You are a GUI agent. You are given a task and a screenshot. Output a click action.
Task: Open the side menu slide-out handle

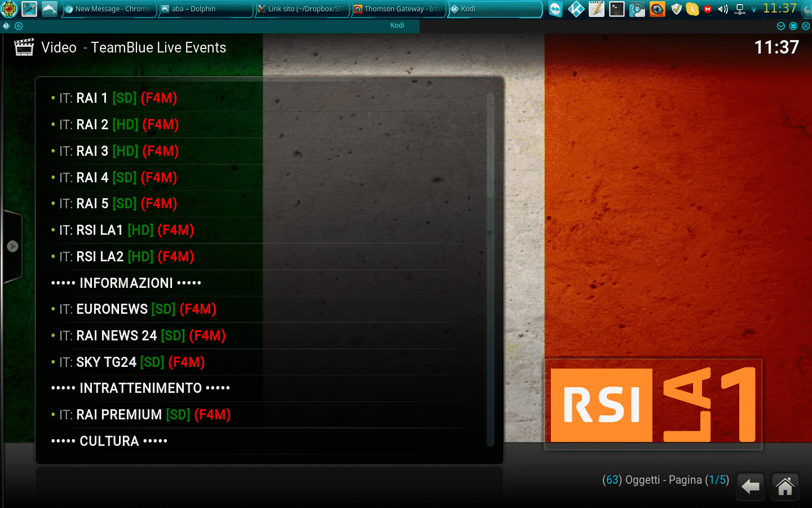[x=12, y=246]
